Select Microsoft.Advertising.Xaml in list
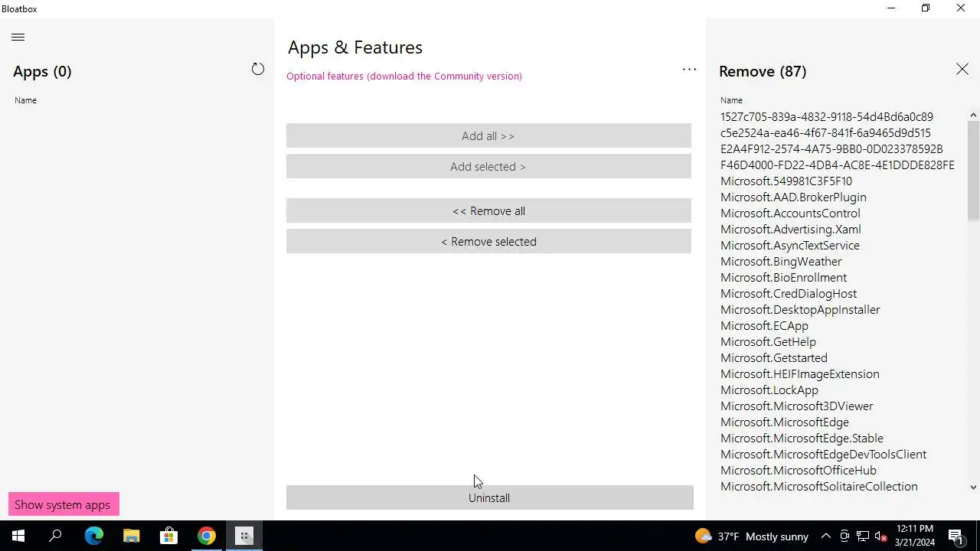The image size is (980, 551). click(790, 230)
